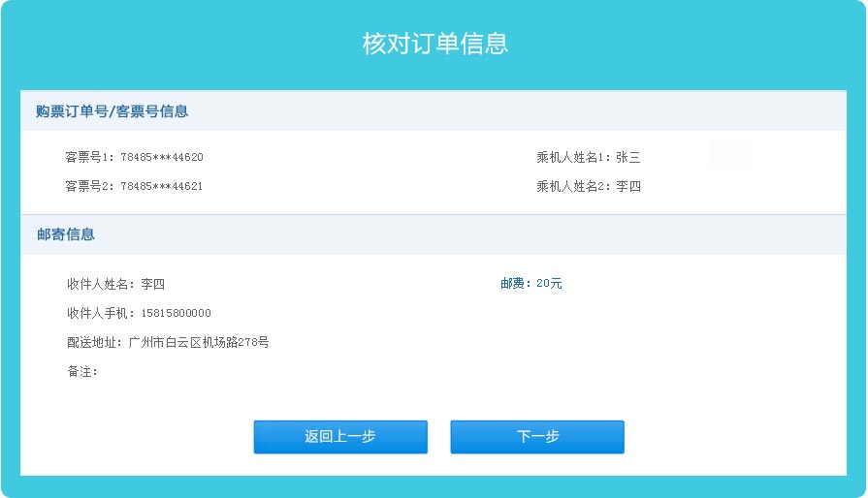The width and height of the screenshot is (868, 498).
Task: Click the 返回上一步 button
Action: coord(340,437)
